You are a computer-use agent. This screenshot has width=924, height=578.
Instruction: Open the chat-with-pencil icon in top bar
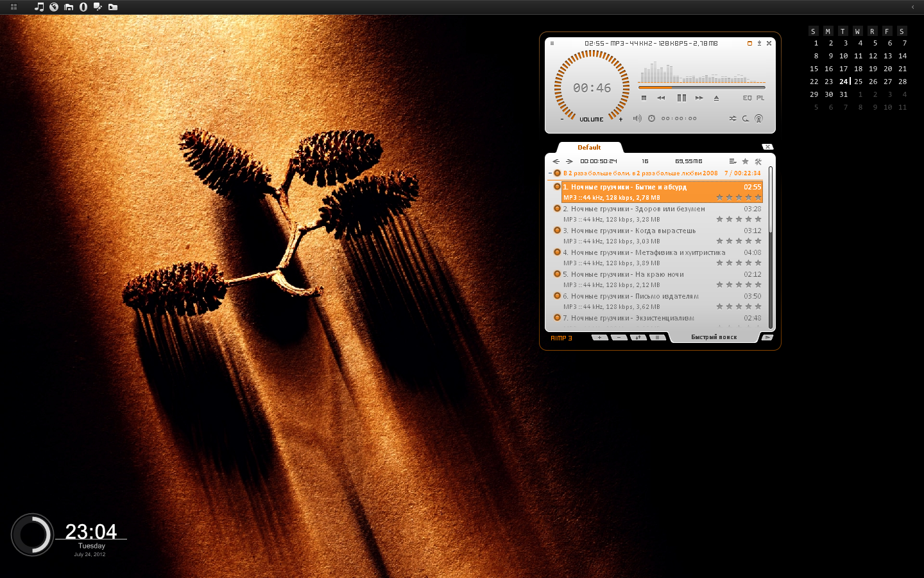[x=98, y=7]
